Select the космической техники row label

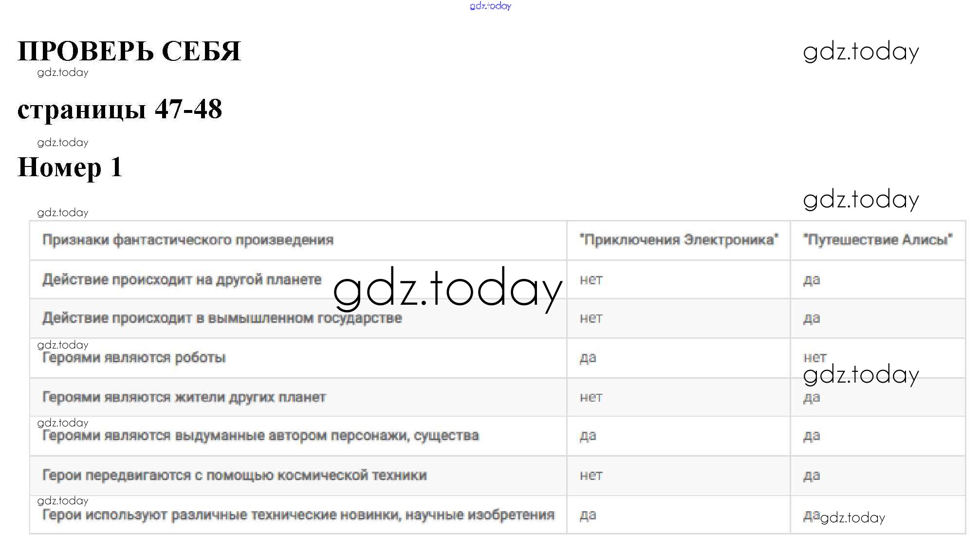click(x=234, y=475)
